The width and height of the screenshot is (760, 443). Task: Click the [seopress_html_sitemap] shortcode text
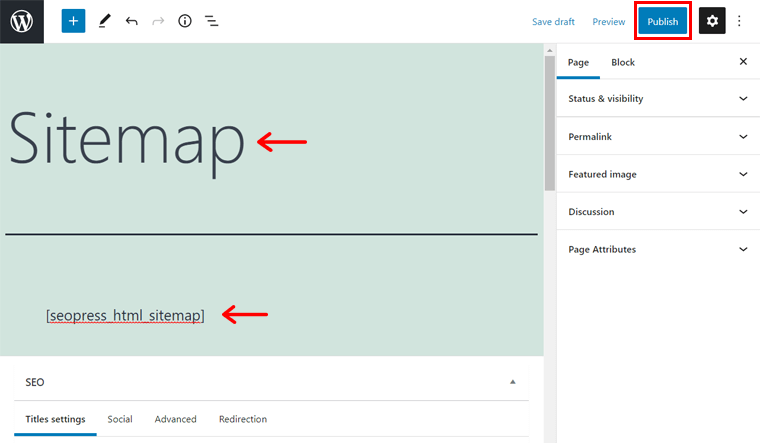pos(125,316)
